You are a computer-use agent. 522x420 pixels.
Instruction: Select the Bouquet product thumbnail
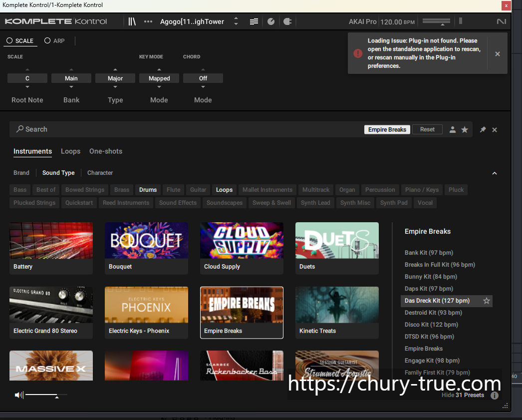(147, 248)
